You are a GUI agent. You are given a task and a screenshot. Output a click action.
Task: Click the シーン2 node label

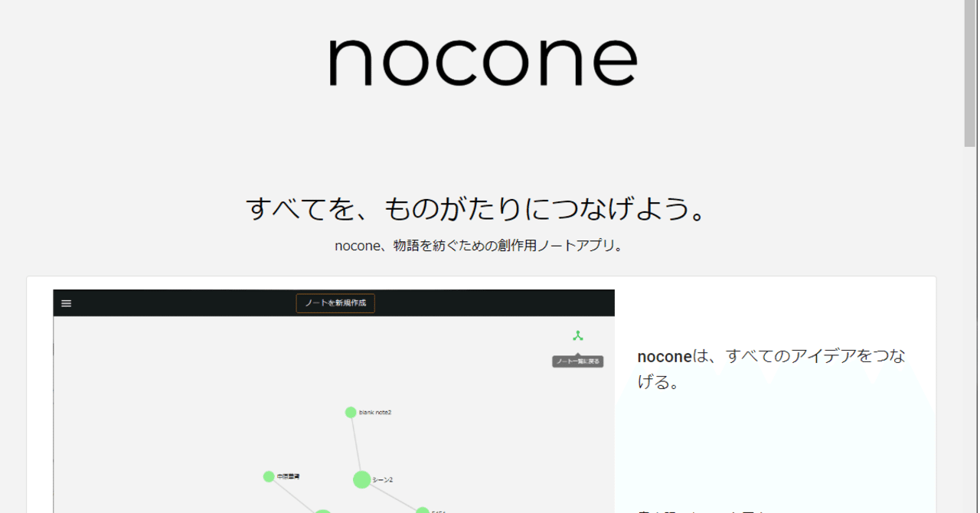click(x=383, y=480)
